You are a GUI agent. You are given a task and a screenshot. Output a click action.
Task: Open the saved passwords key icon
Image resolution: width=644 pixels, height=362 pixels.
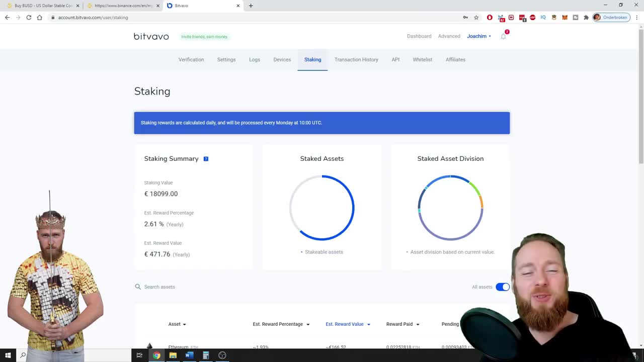465,17
